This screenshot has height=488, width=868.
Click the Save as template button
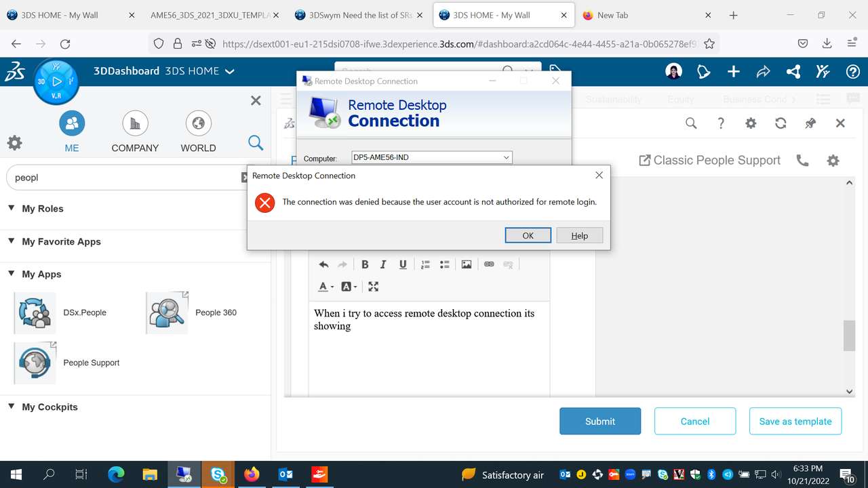795,421
